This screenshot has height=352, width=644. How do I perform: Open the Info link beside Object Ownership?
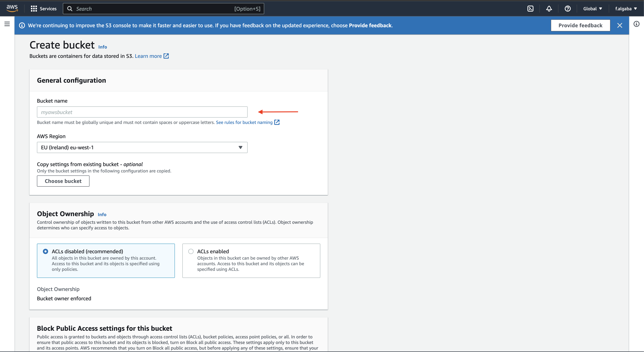click(102, 214)
